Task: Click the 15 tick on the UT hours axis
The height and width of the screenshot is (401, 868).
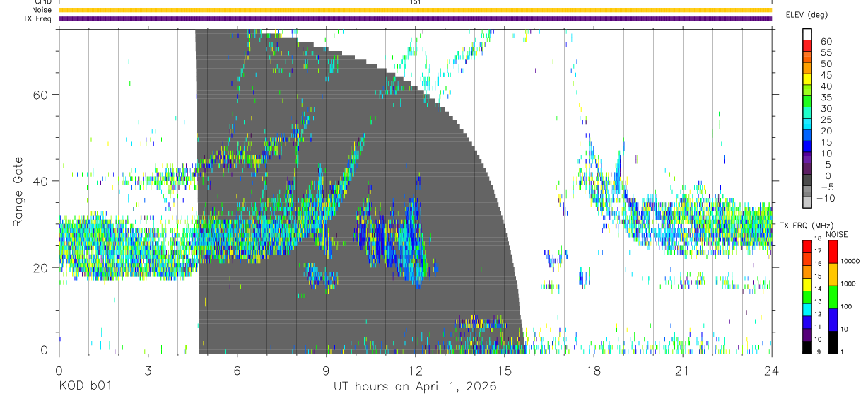Action: click(x=504, y=370)
